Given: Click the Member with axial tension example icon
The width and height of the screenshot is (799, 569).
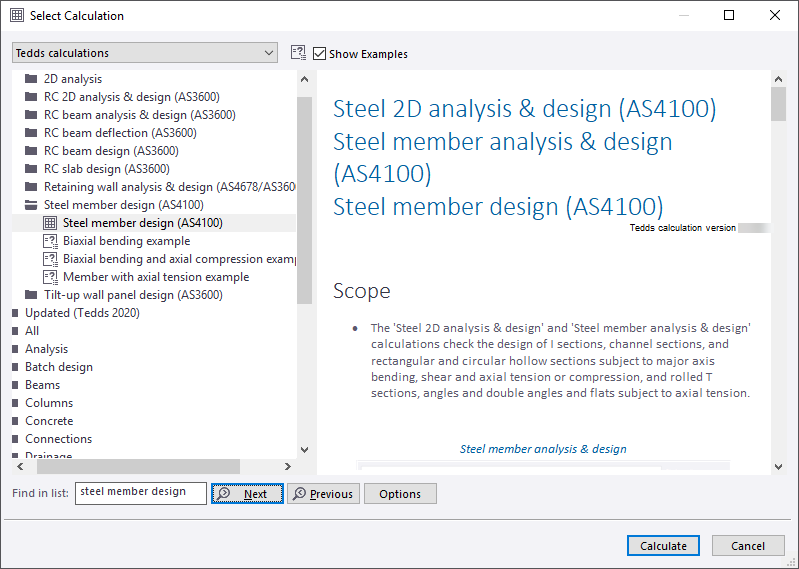Looking at the screenshot, I should [50, 277].
